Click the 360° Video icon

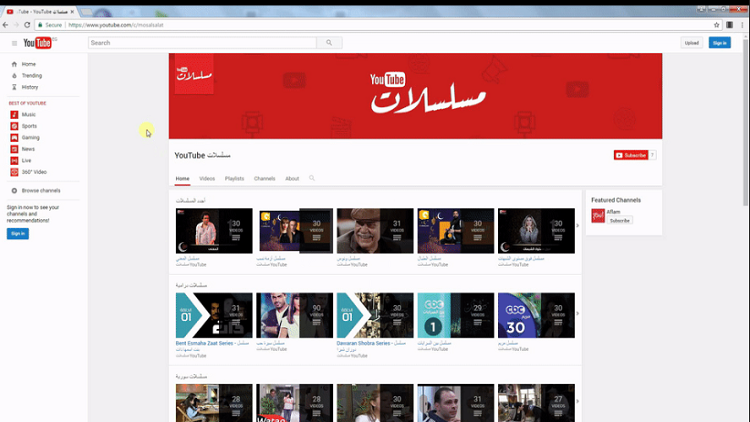(x=14, y=172)
